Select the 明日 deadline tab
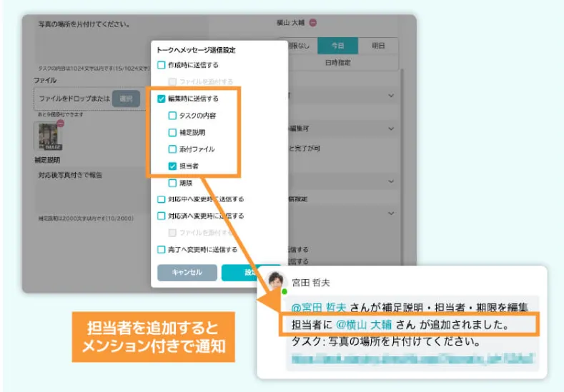 (x=378, y=46)
